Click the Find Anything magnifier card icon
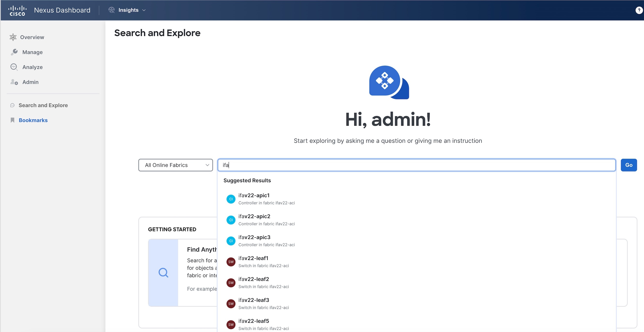Image resolution: width=644 pixels, height=332 pixels. pos(163,272)
